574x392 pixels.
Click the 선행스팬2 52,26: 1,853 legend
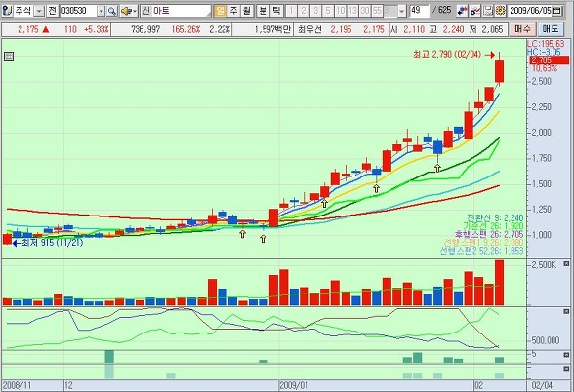pyautogui.click(x=482, y=251)
